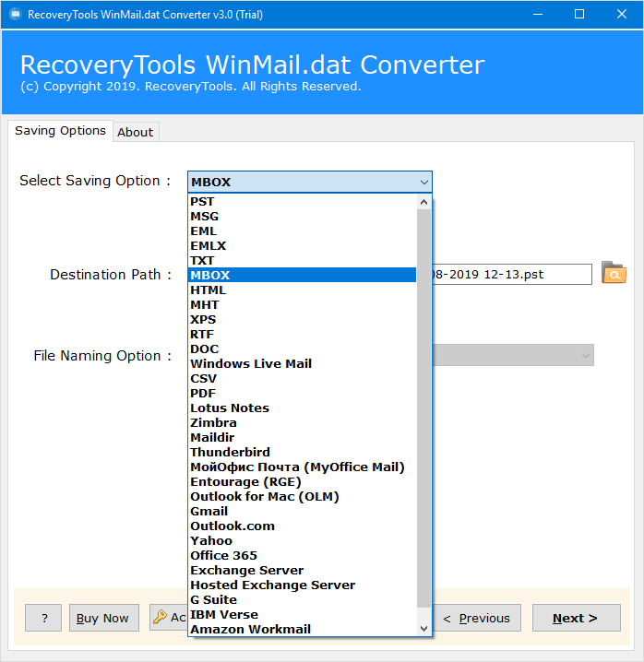The height and width of the screenshot is (662, 644).
Task: Choose CSV saving format
Action: [x=302, y=378]
